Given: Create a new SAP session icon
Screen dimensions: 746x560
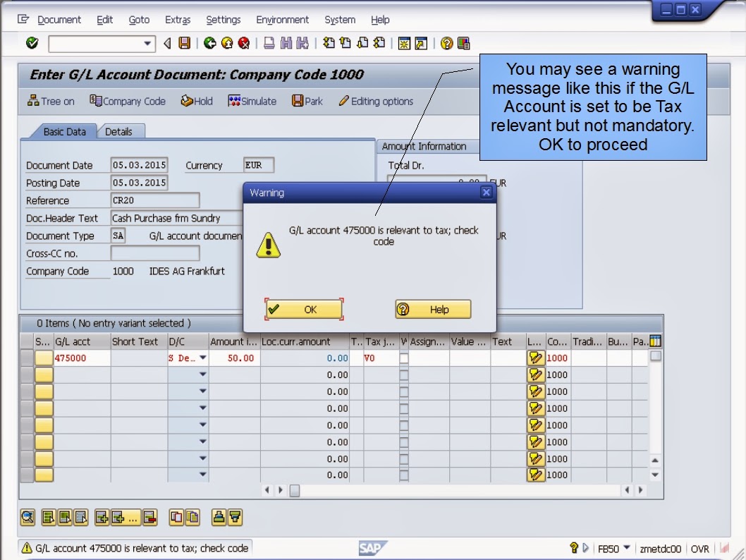Looking at the screenshot, I should tap(404, 43).
